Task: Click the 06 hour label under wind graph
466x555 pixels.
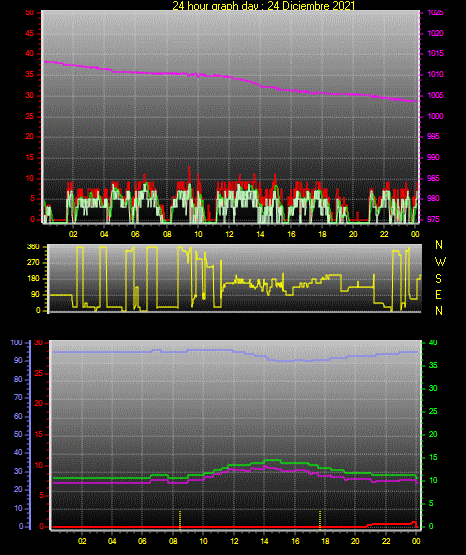Action: (x=135, y=234)
